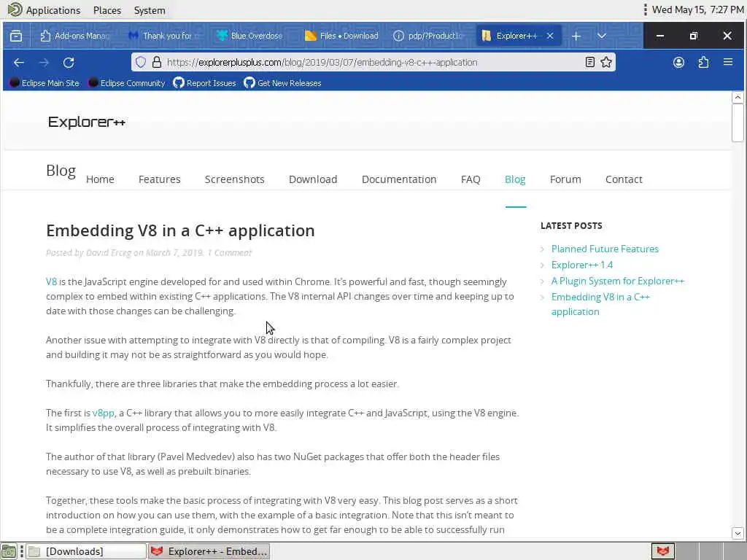Open the Places system menu
The image size is (747, 560).
[107, 10]
